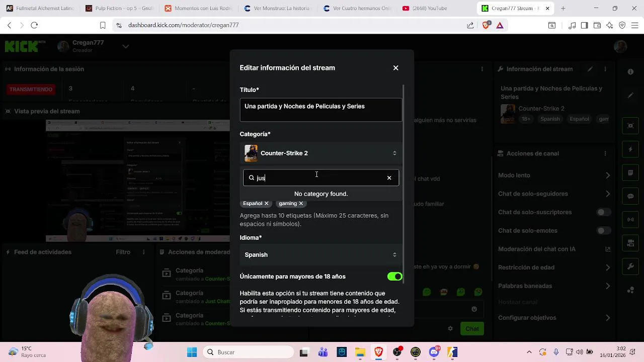Click the info icon in right sidebar
Screen dimensions: 644x362
click(630, 72)
